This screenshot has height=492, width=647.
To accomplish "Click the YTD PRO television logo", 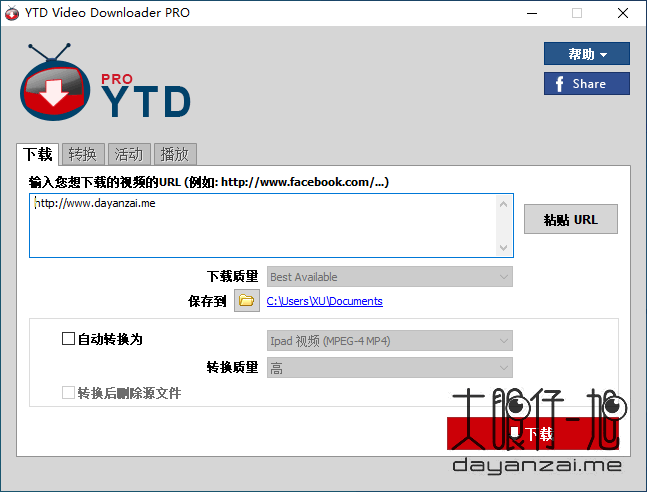I will coord(55,82).
